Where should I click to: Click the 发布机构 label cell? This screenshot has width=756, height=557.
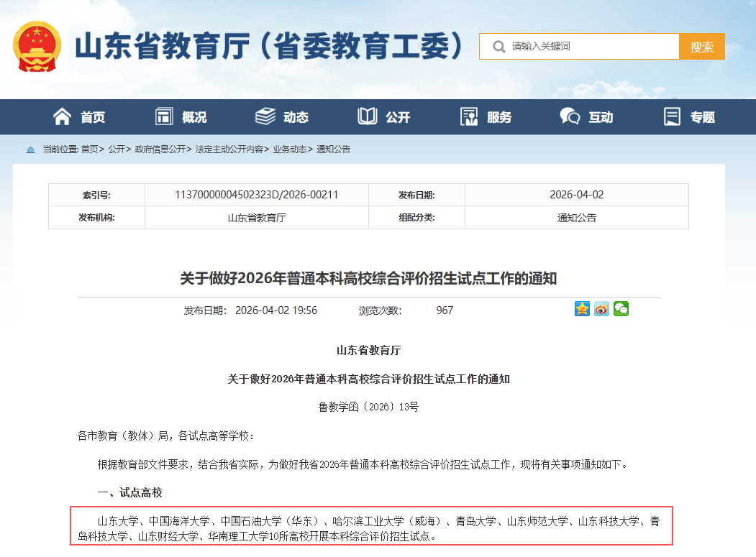[x=96, y=218]
